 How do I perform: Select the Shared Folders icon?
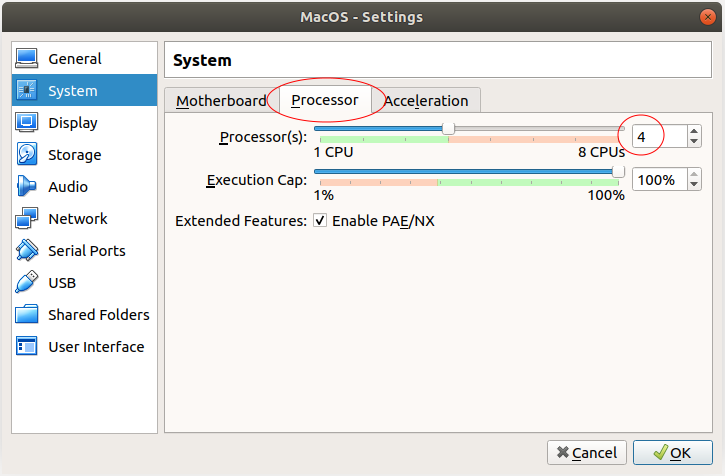[x=26, y=314]
